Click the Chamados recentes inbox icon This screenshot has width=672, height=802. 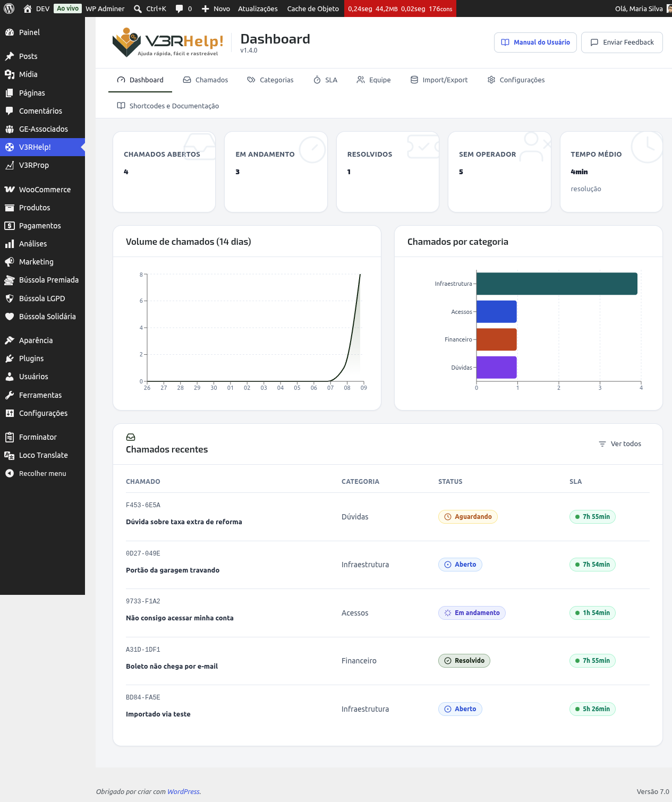click(131, 437)
